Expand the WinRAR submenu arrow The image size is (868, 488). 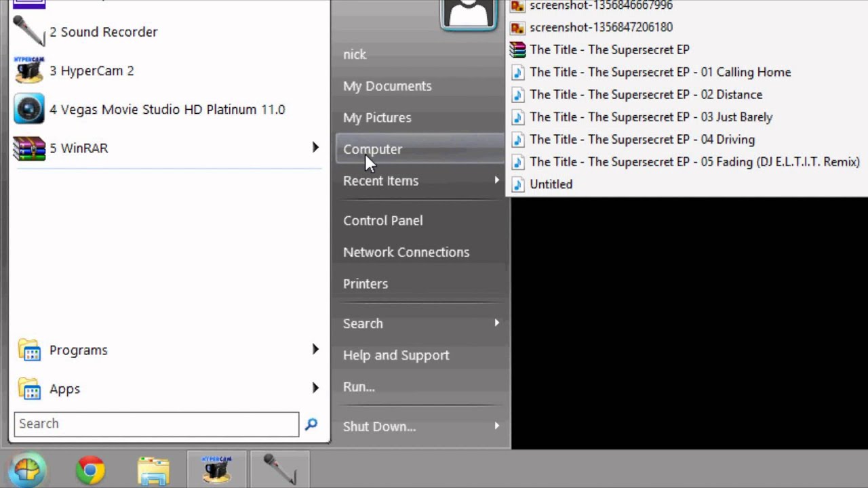tap(315, 147)
